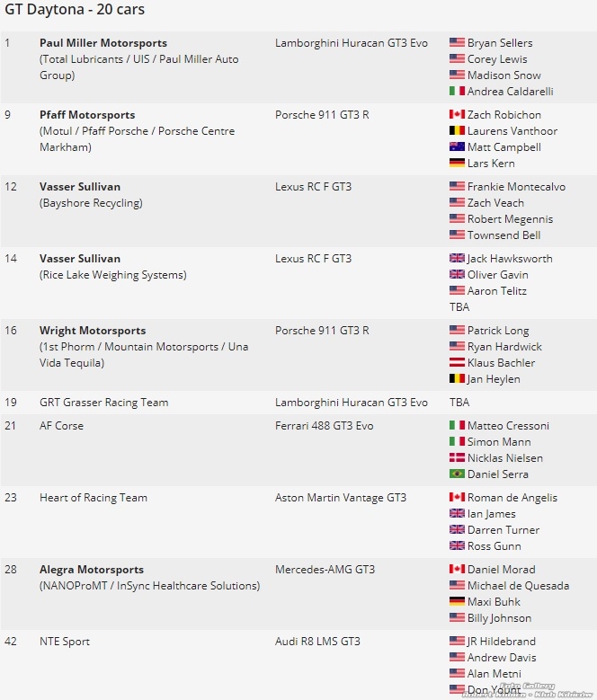Click the US flag beside Bryan Sellers
Image resolution: width=597 pixels, height=700 pixels.
pos(457,43)
